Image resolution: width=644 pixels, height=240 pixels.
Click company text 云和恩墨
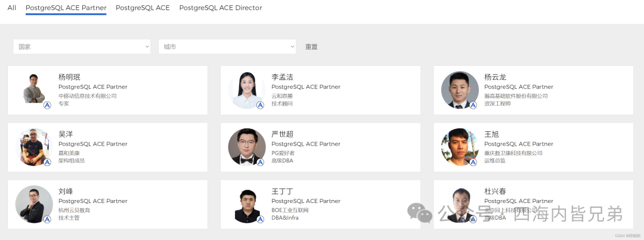[x=282, y=96]
